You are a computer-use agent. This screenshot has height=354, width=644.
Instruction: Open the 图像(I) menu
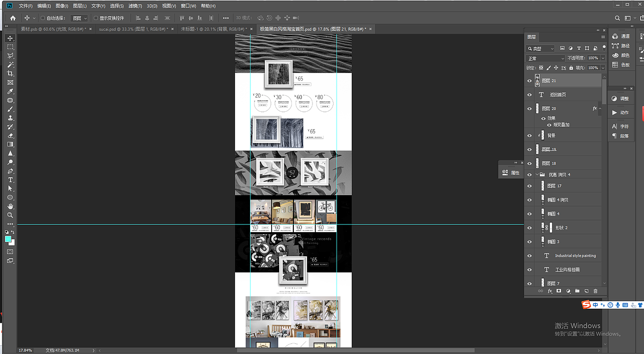tap(62, 6)
